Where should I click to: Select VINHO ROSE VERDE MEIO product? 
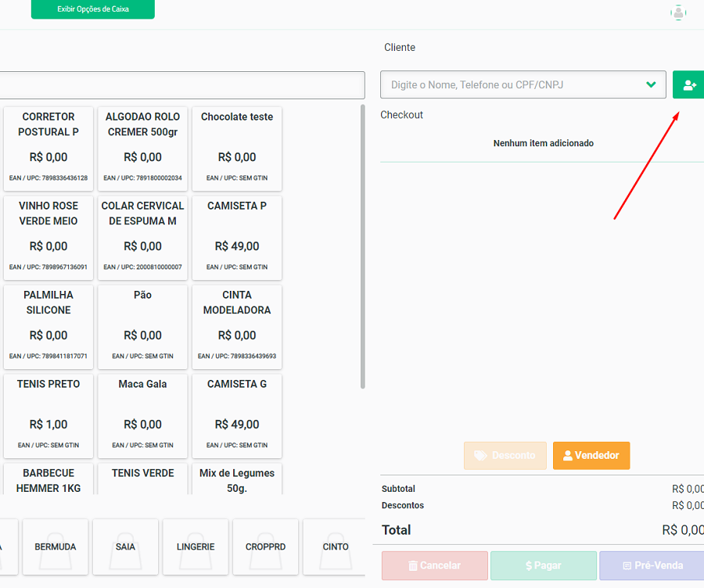[x=48, y=238]
